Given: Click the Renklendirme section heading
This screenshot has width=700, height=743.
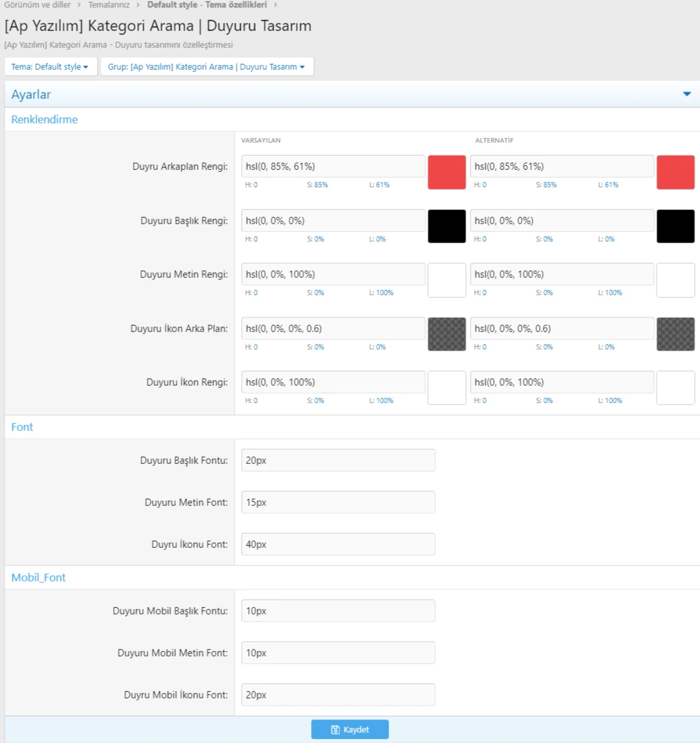Looking at the screenshot, I should coord(45,120).
